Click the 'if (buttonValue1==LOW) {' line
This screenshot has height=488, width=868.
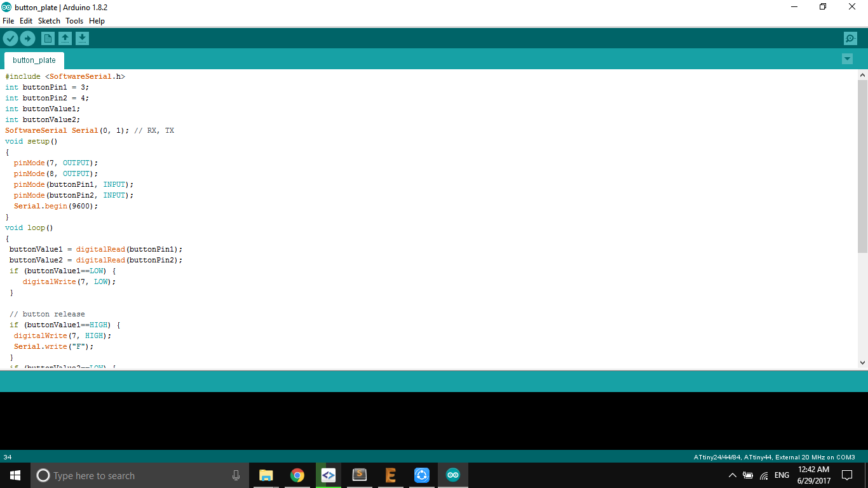point(62,271)
